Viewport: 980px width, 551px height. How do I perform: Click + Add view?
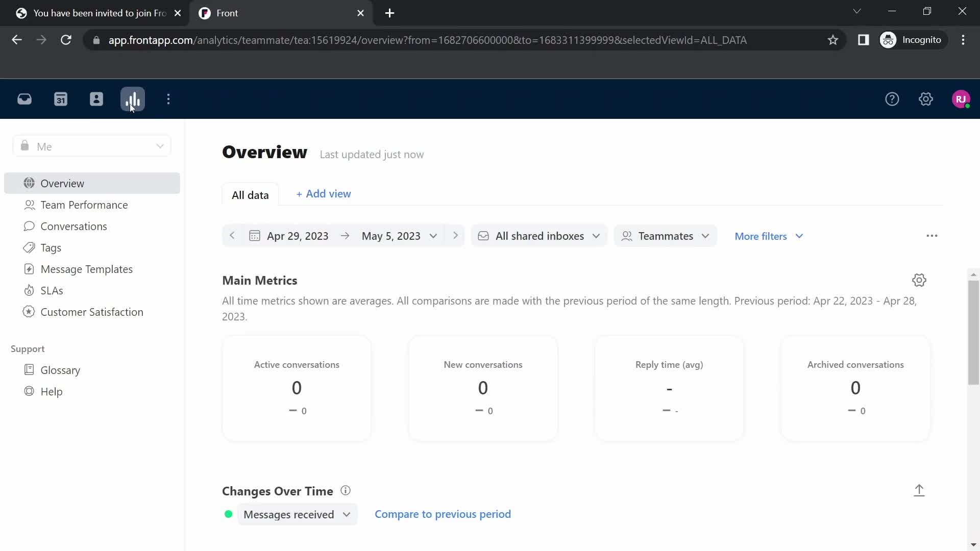click(x=324, y=194)
